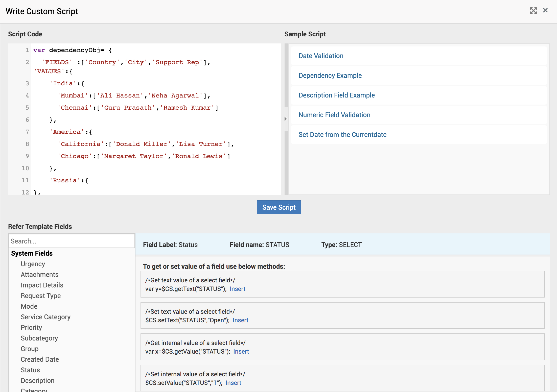The image size is (557, 392).
Task: Collapse the sample script panel arrow
Action: pos(286,119)
